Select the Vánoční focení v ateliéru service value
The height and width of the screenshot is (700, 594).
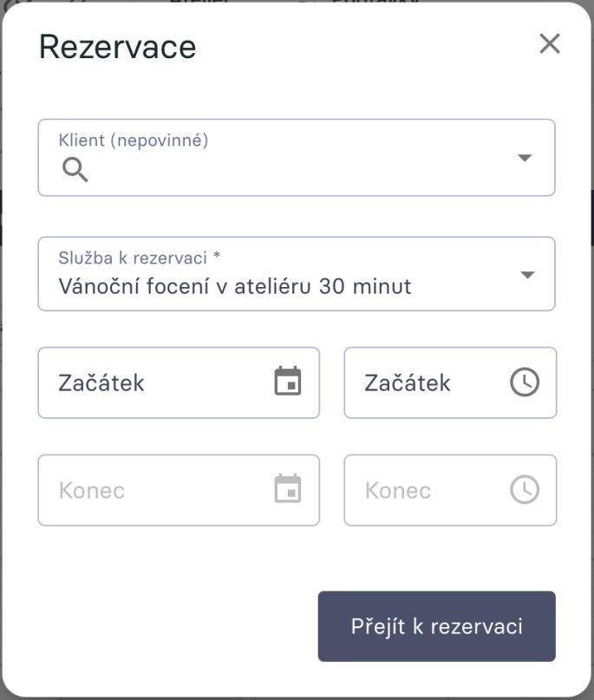[x=234, y=285]
